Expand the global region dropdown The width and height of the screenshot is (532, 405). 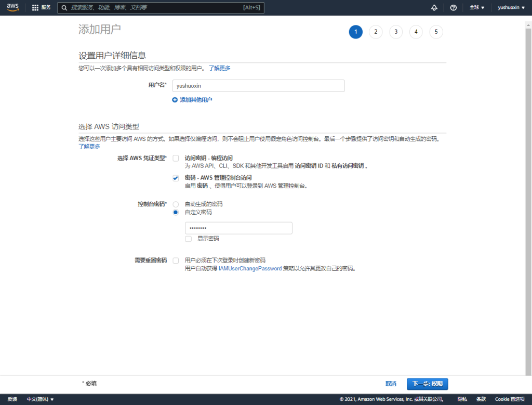[476, 8]
